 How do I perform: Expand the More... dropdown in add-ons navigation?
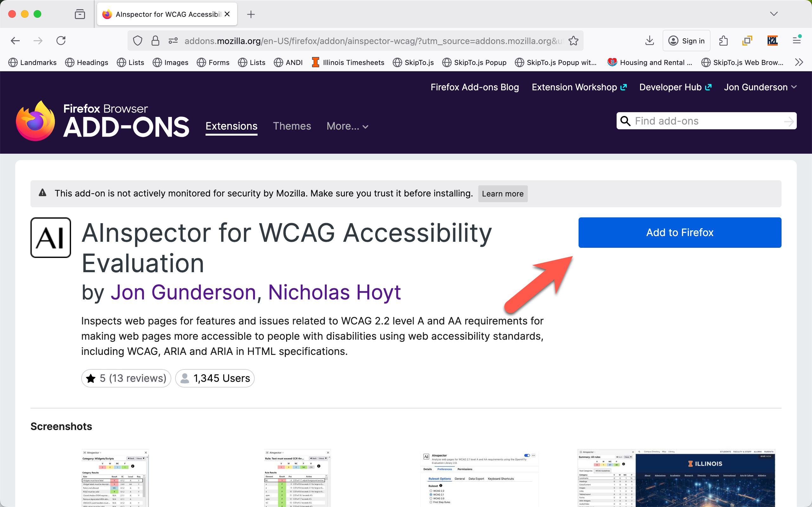pyautogui.click(x=348, y=126)
